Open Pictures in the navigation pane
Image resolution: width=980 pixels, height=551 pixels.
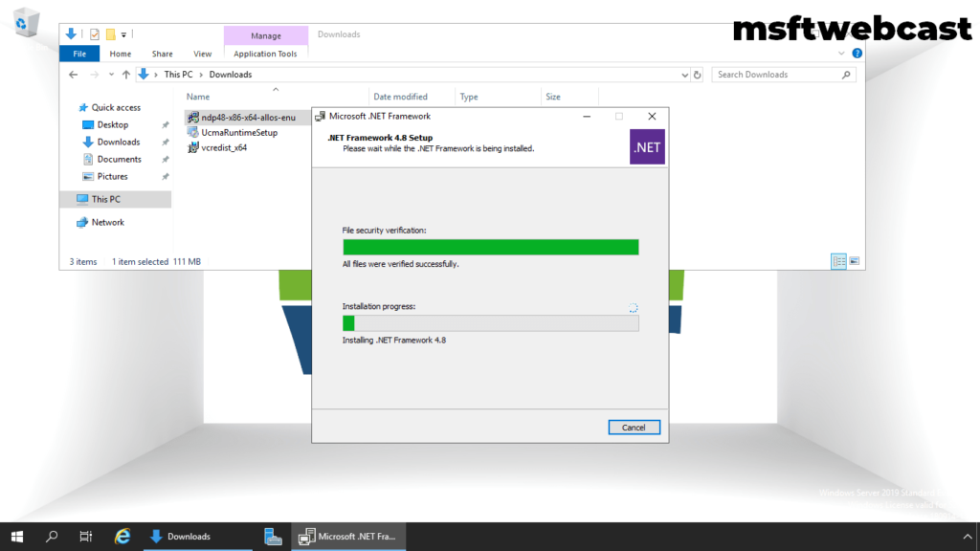pyautogui.click(x=112, y=176)
